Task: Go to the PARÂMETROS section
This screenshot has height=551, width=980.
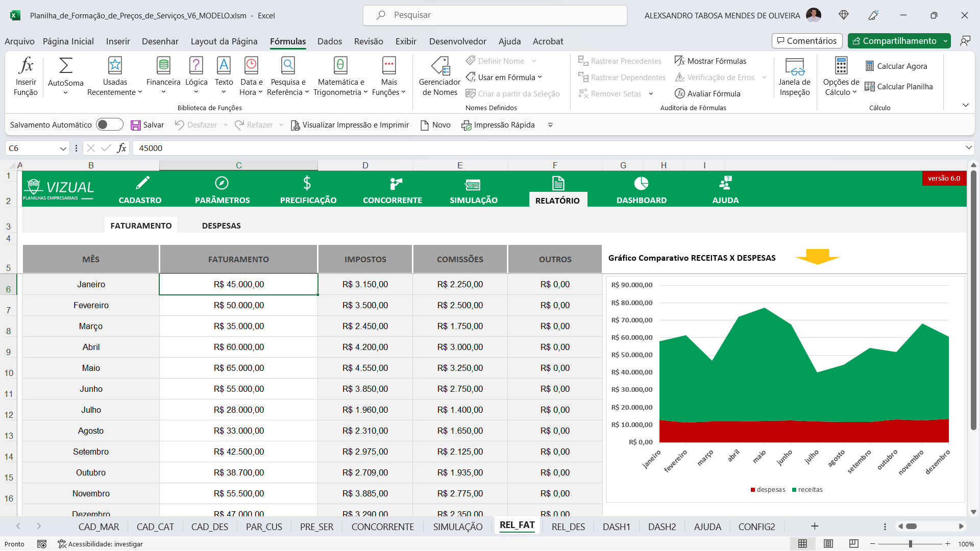Action: pyautogui.click(x=222, y=190)
